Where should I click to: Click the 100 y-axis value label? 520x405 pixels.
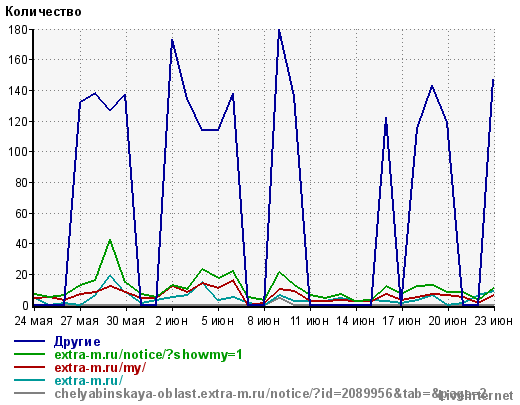[x=18, y=152]
